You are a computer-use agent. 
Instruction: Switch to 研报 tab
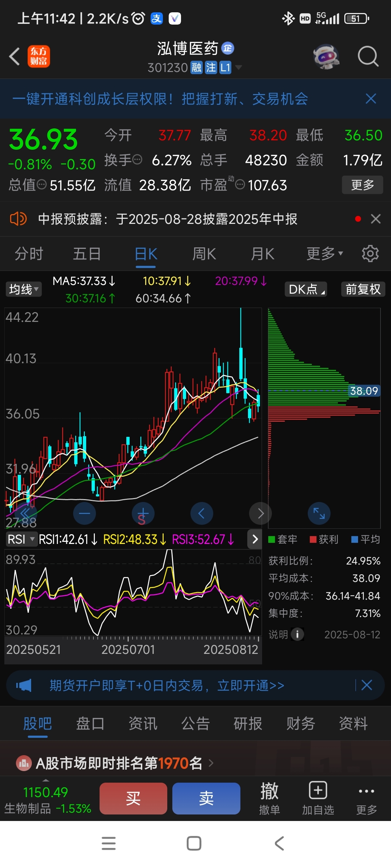pos(248,724)
